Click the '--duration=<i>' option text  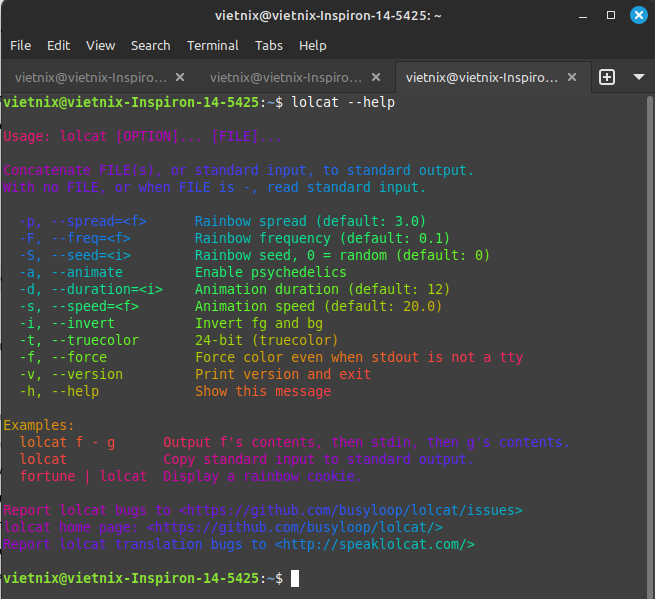(107, 289)
